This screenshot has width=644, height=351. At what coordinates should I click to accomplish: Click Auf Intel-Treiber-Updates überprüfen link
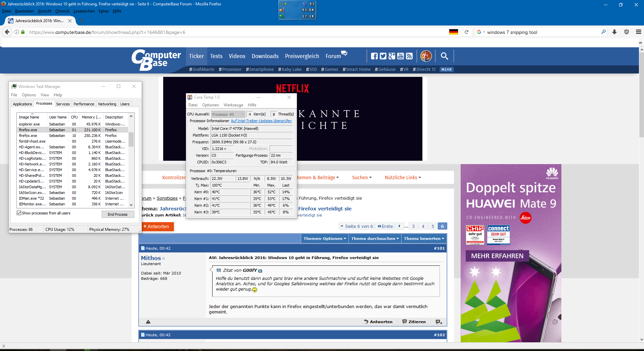pos(261,121)
